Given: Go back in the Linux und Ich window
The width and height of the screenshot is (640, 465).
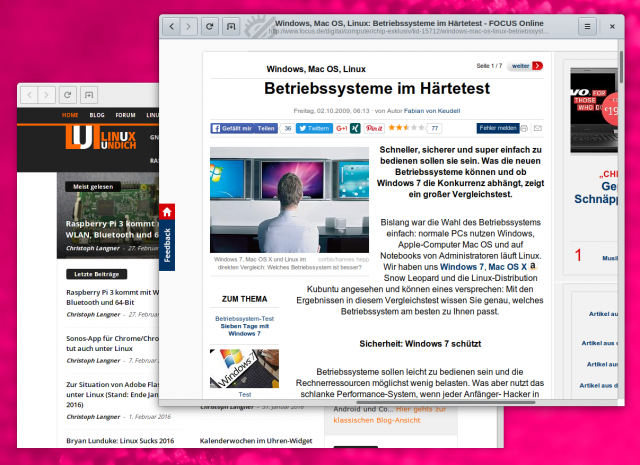Looking at the screenshot, I should pyautogui.click(x=29, y=95).
